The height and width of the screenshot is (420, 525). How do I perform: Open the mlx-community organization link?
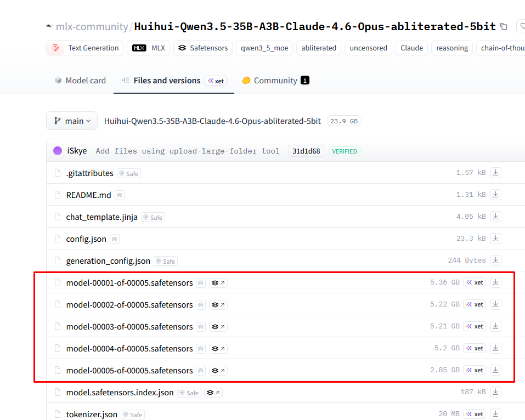point(92,26)
